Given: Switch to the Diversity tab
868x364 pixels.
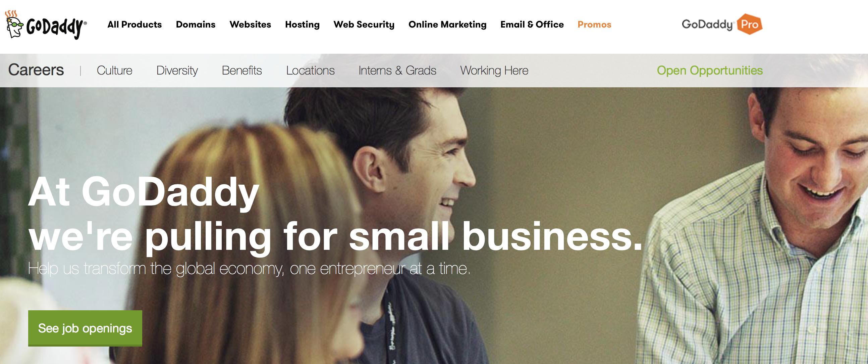Looking at the screenshot, I should 177,71.
